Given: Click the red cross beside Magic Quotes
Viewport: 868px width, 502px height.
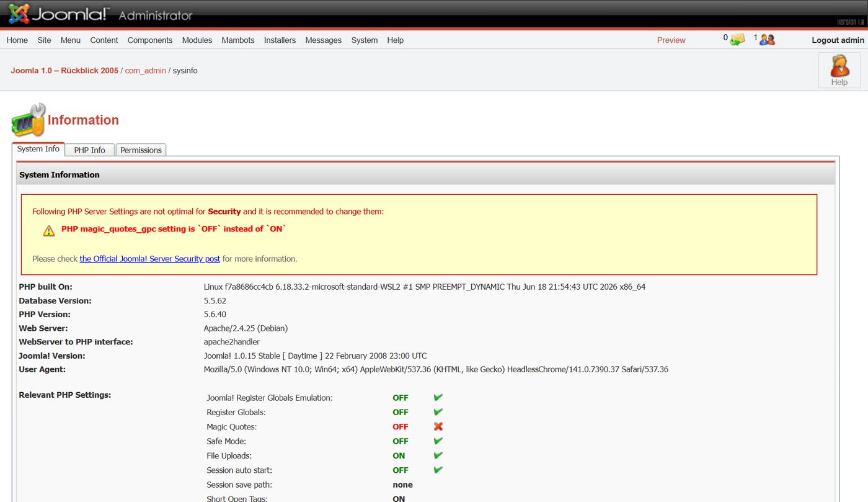Looking at the screenshot, I should pyautogui.click(x=438, y=426).
